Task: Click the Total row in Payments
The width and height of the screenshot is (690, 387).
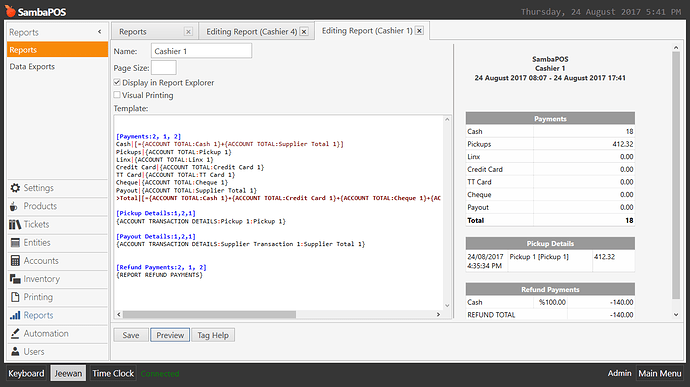Action: click(550, 220)
